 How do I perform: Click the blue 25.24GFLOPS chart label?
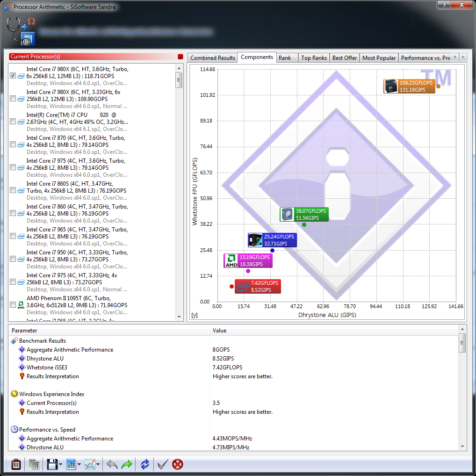click(x=272, y=240)
